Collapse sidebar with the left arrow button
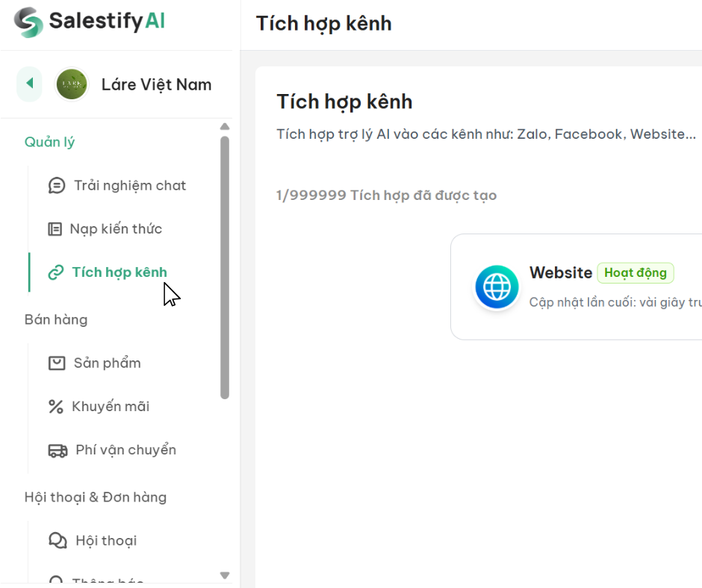This screenshot has height=588, width=702. pyautogui.click(x=29, y=84)
